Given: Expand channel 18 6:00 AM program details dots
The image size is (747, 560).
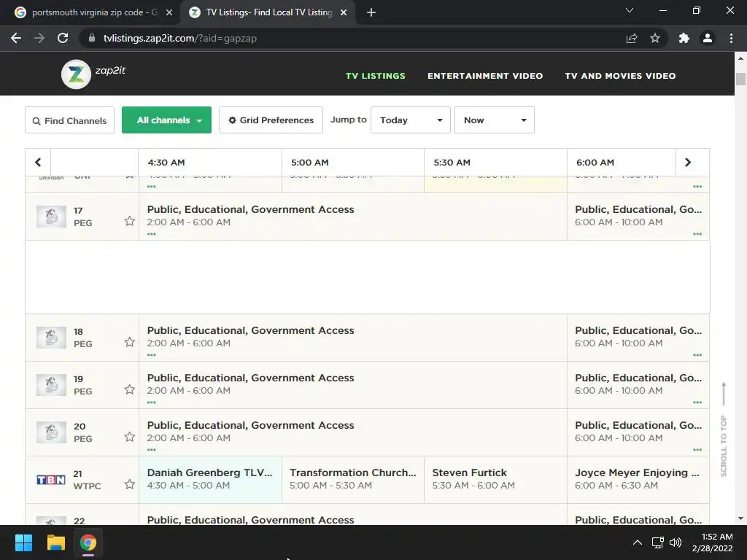Looking at the screenshot, I should [x=697, y=355].
